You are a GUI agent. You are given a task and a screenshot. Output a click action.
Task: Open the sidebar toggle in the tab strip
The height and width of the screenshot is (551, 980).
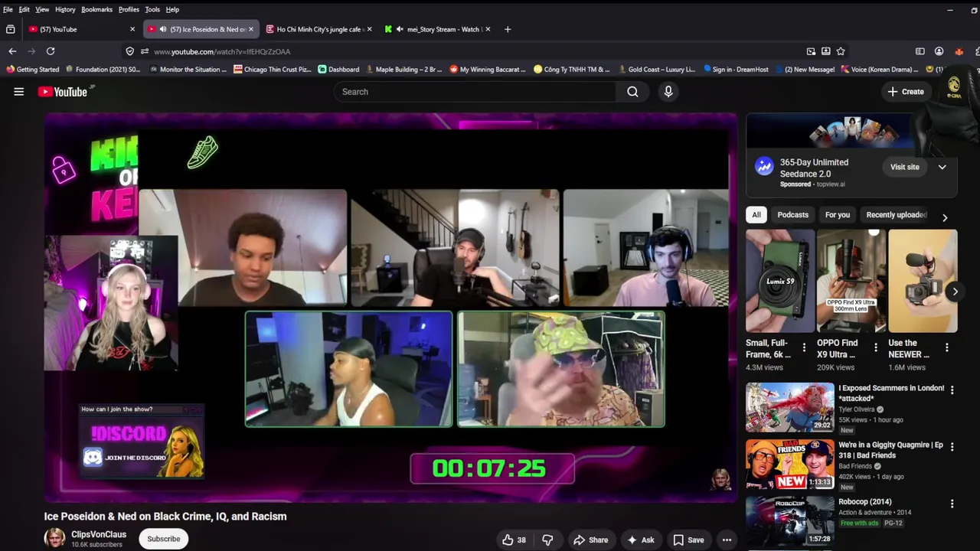10,29
